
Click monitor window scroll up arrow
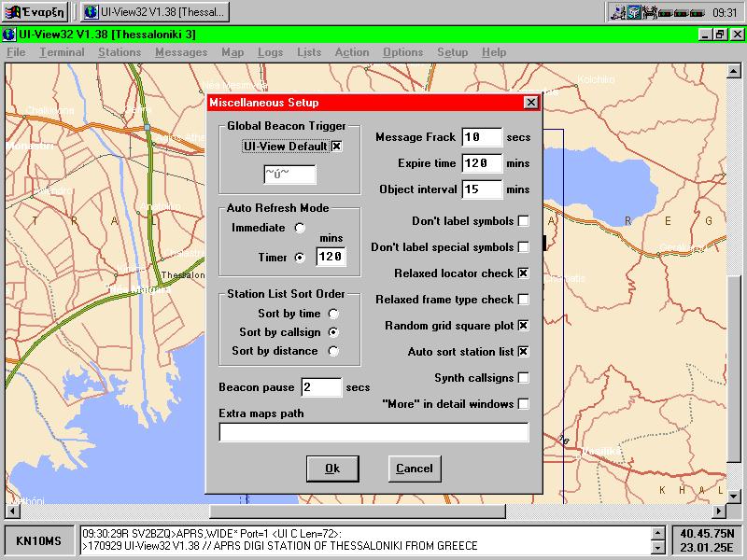click(657, 533)
